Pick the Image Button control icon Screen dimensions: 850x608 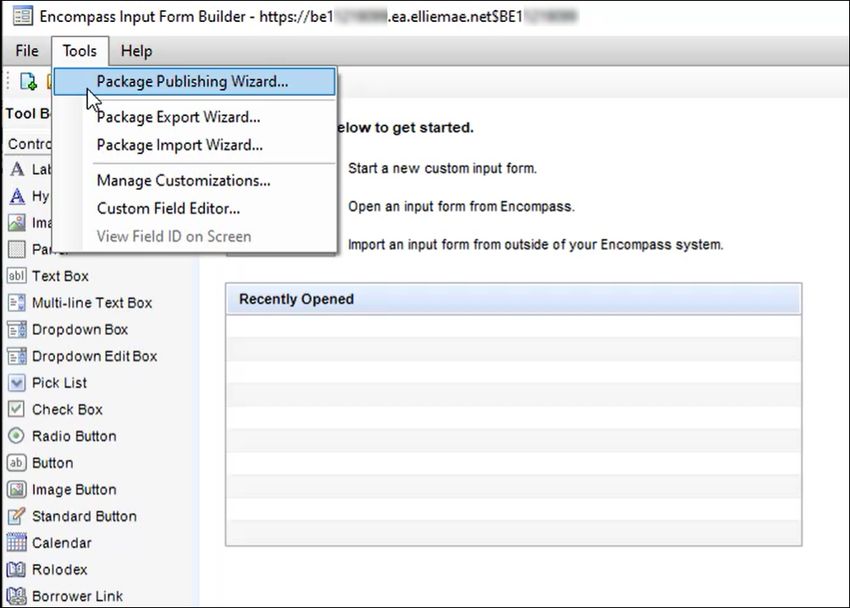tap(17, 489)
